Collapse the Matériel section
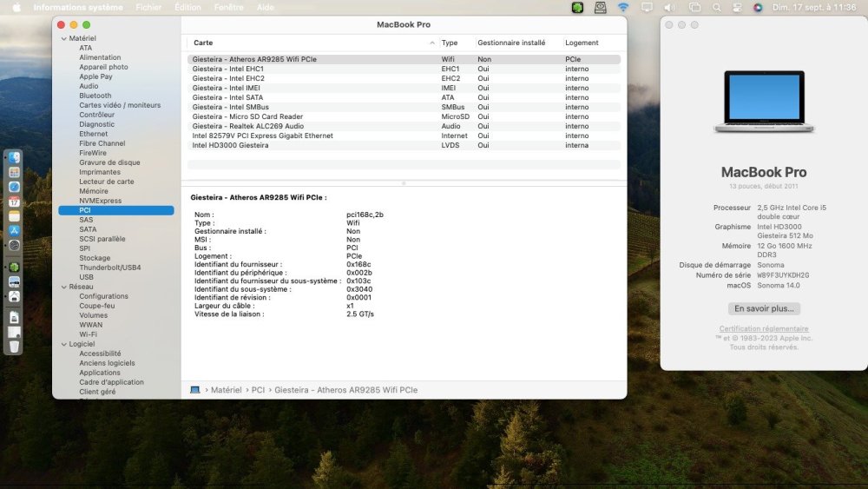The height and width of the screenshot is (489, 868). point(64,39)
